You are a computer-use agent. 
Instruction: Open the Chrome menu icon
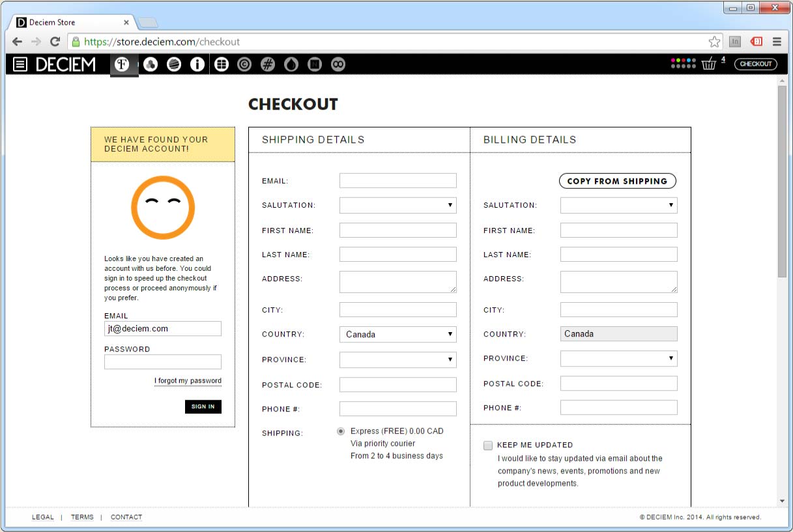(x=777, y=42)
